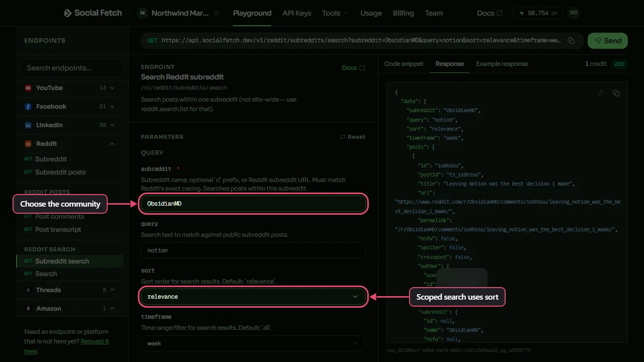Click the Northwind workspace N badge
Screen dimensions: 644x362
[x=142, y=13]
